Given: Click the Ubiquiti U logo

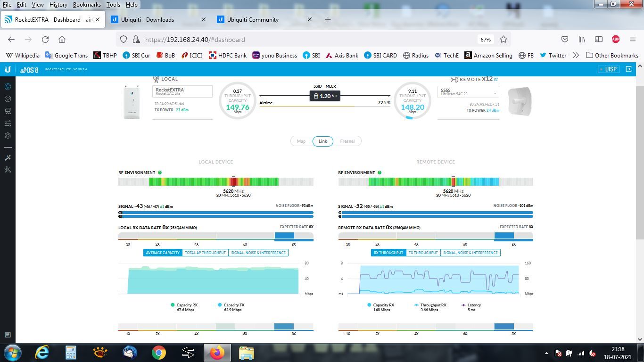Looking at the screenshot, I should pyautogui.click(x=8, y=69).
